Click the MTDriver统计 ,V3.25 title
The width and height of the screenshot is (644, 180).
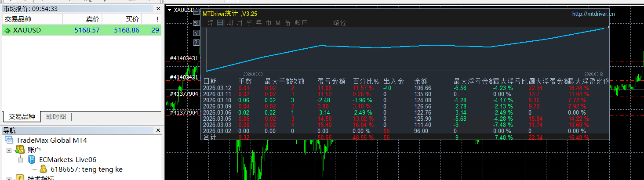point(230,14)
